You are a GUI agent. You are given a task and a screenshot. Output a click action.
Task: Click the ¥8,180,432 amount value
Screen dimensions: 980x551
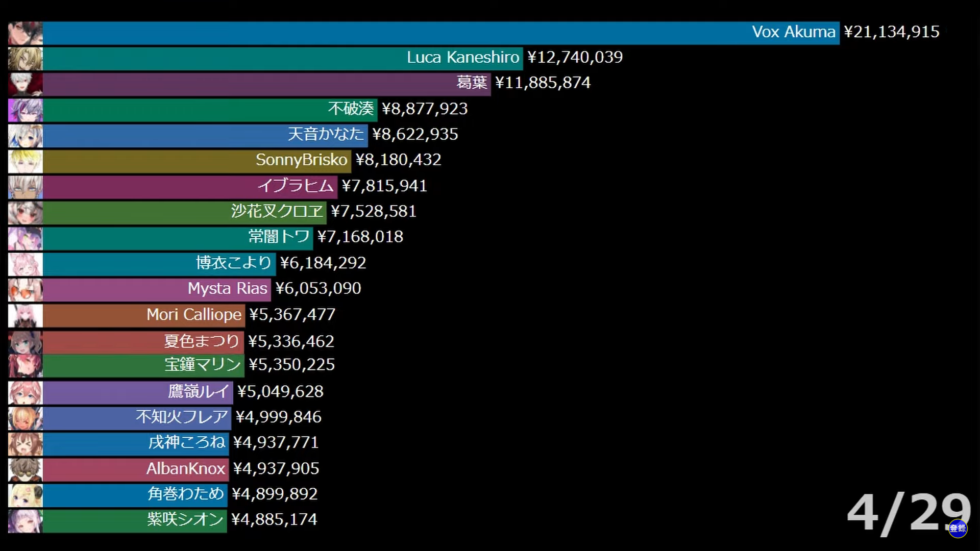coord(399,160)
